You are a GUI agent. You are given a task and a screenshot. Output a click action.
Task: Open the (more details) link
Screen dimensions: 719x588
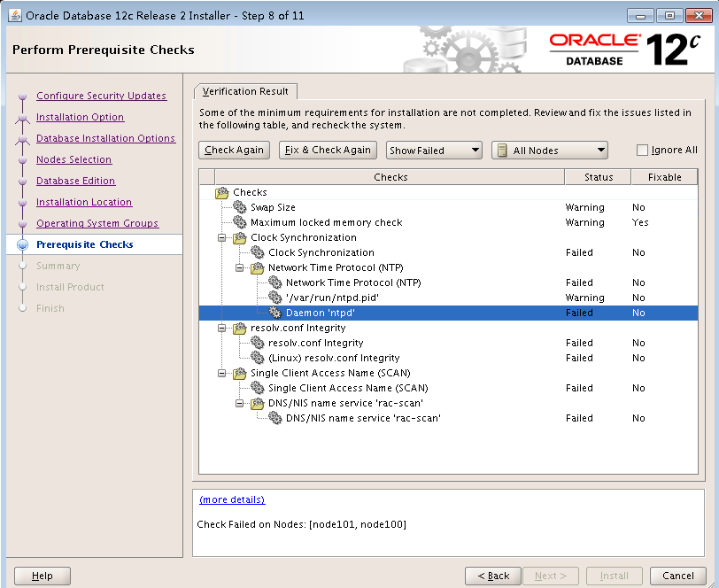tap(232, 499)
